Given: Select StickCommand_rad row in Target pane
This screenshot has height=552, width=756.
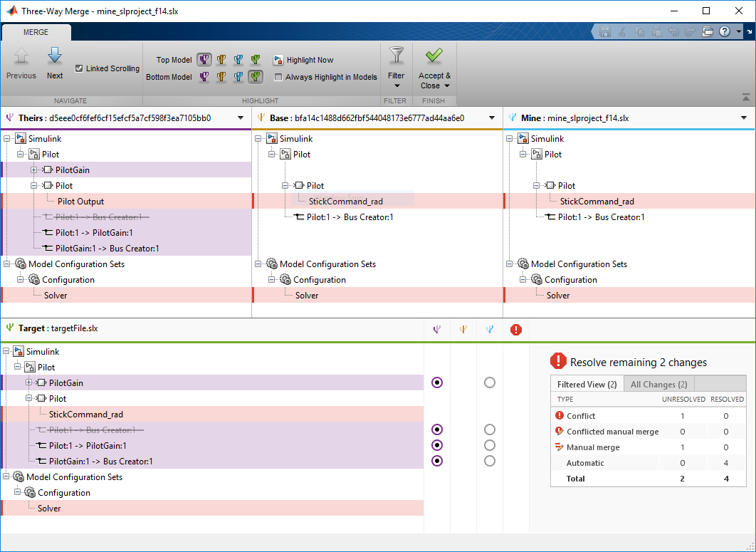Looking at the screenshot, I should pyautogui.click(x=212, y=414).
